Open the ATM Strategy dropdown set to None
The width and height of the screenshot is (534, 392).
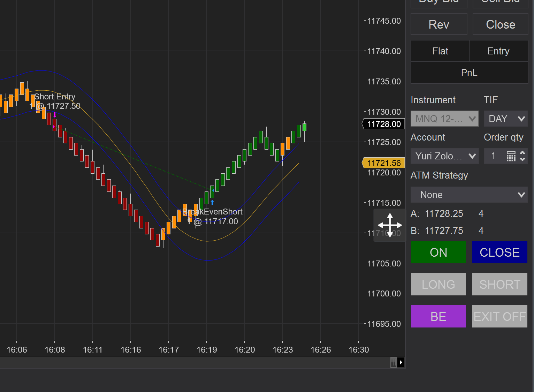pyautogui.click(x=469, y=195)
